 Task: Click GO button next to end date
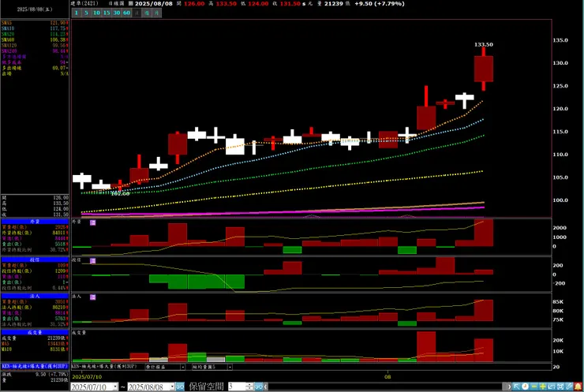[x=180, y=386]
